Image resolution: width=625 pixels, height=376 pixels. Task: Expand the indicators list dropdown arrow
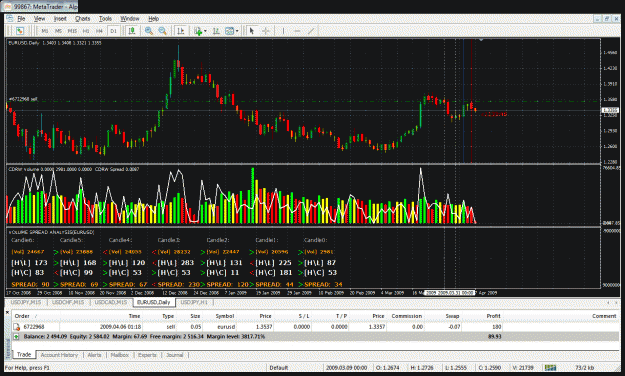point(205,31)
